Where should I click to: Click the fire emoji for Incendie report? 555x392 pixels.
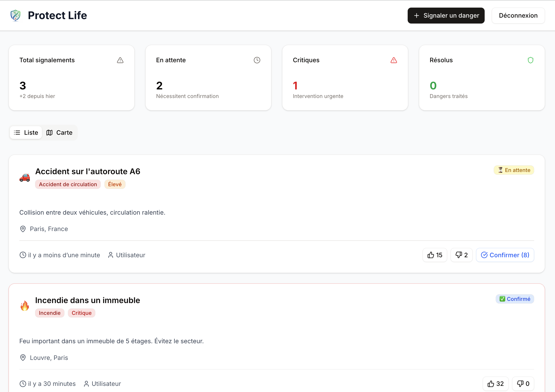pyautogui.click(x=25, y=306)
